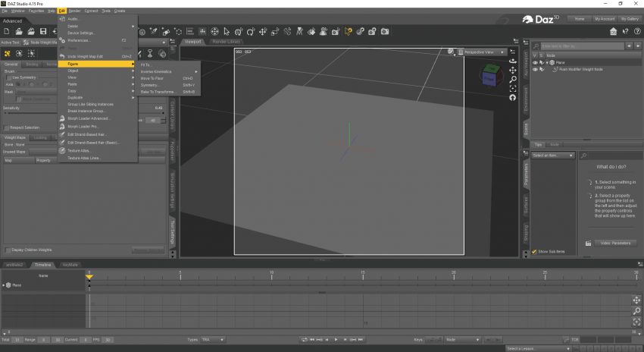644x352 pixels.
Task: Click the My Gallery button
Action: point(630,19)
